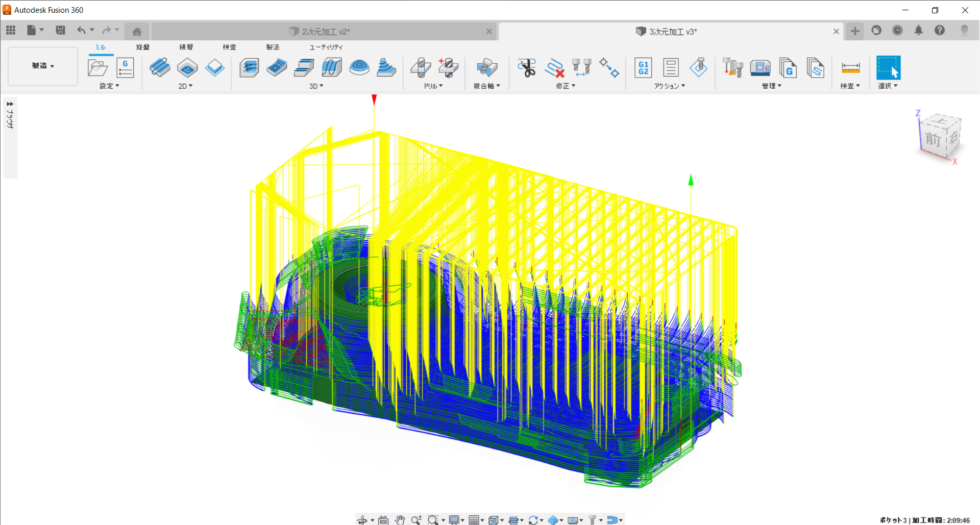Viewport: 980px width, 525px height.
Task: Click the measure ruler icon
Action: point(850,68)
